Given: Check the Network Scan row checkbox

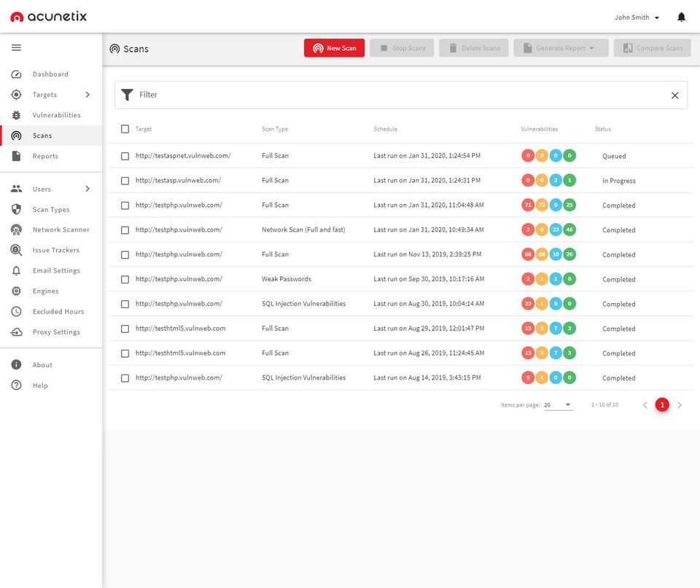Looking at the screenshot, I should 125,230.
